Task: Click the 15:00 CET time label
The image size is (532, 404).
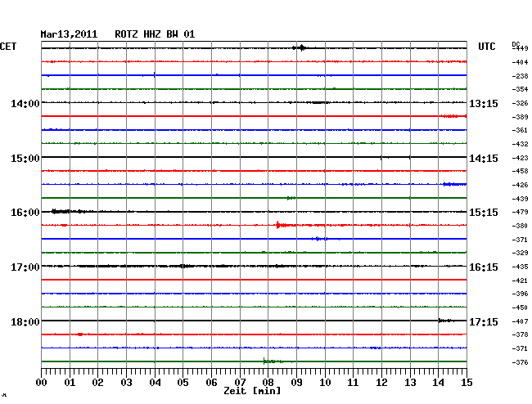Action: (25, 159)
